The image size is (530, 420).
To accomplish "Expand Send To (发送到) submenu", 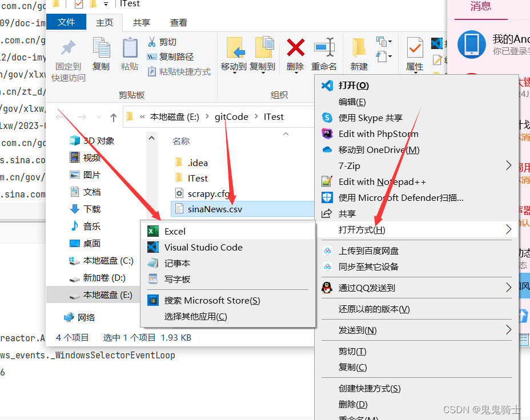I will coord(416,330).
